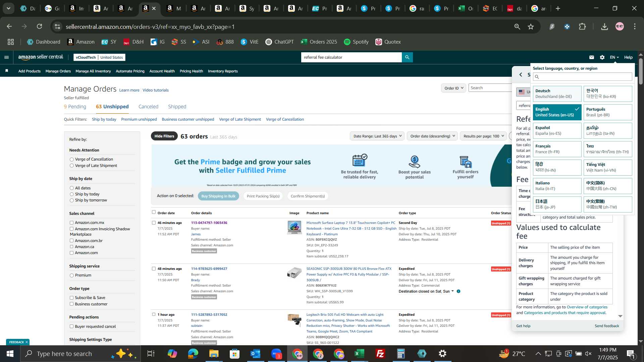This screenshot has height=362, width=644.
Task: Click Confirm Shipment(s) button
Action: click(308, 196)
